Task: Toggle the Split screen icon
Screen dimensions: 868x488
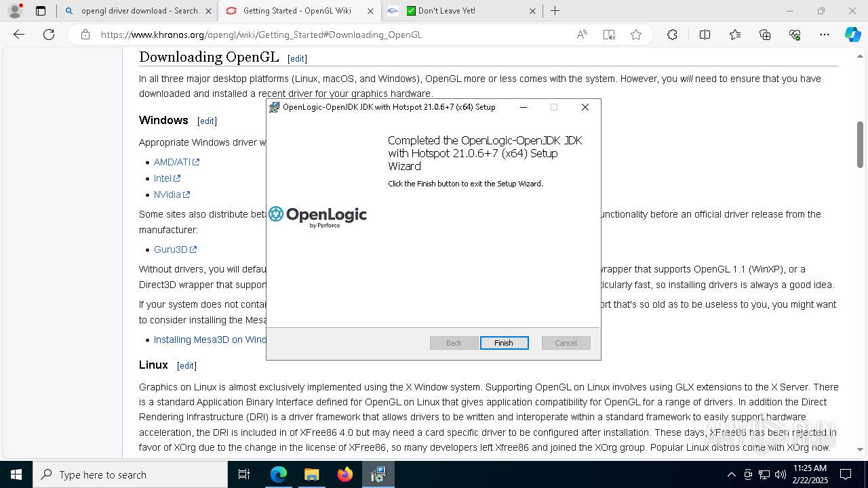Action: 705,35
